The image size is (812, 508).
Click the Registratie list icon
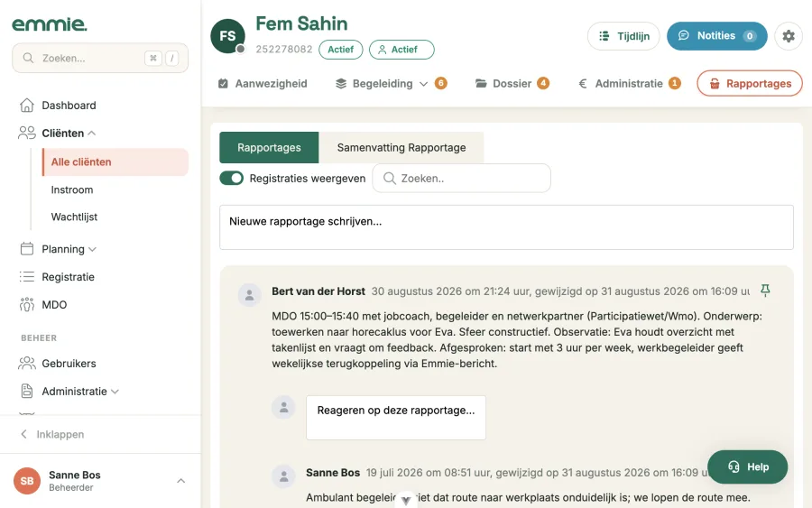click(x=27, y=277)
